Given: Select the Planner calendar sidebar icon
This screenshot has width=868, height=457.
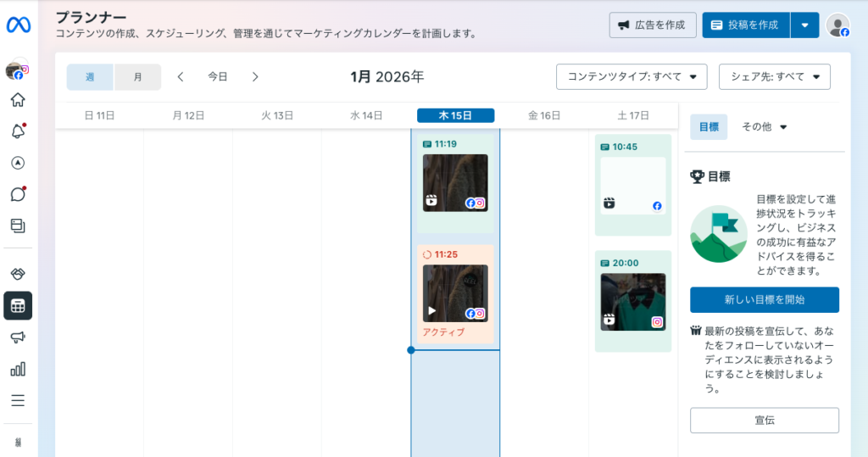Looking at the screenshot, I should 18,306.
